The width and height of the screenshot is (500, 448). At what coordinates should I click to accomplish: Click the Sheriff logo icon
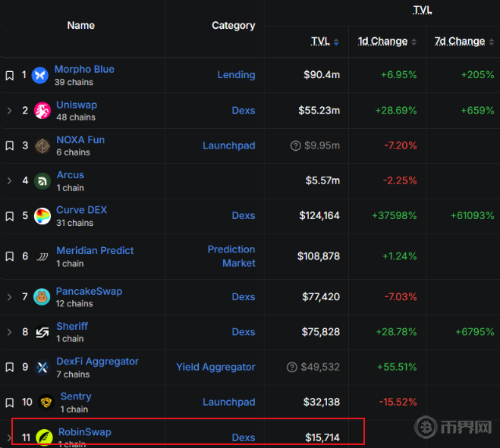coord(42,332)
